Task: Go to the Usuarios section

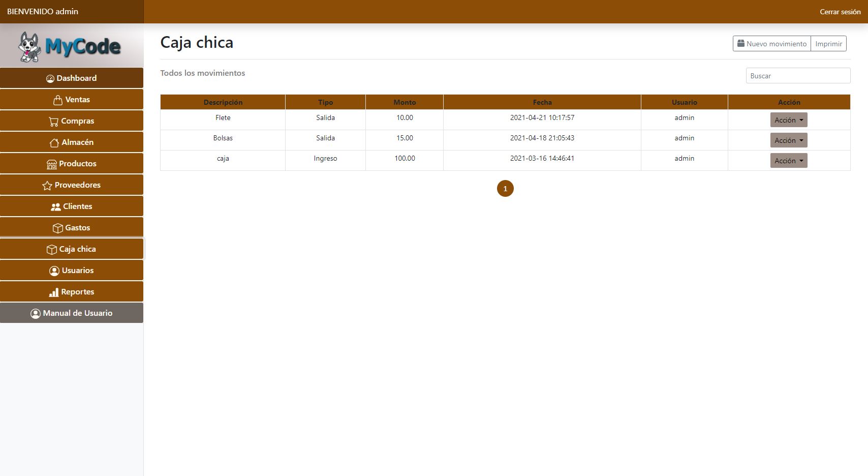Action: [x=72, y=271]
